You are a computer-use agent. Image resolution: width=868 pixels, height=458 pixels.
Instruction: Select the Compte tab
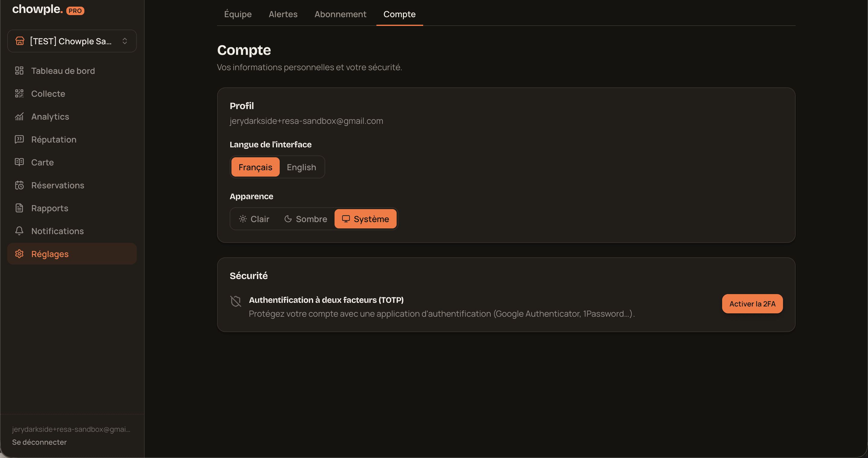(x=399, y=14)
